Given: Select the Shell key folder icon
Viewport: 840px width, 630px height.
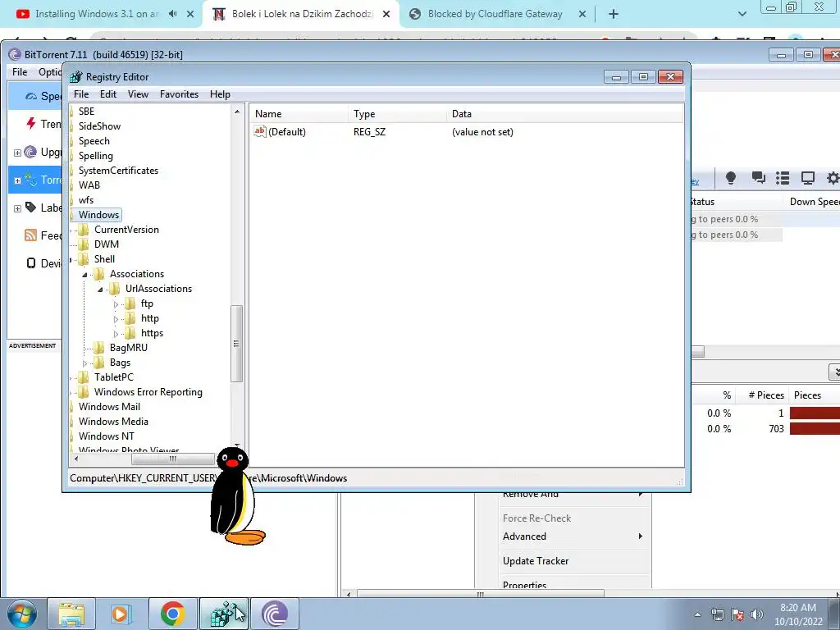Looking at the screenshot, I should (83, 259).
